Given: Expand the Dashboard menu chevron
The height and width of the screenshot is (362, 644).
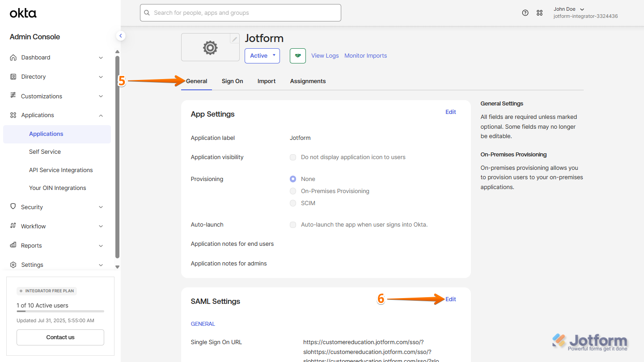Looking at the screenshot, I should pos(101,58).
